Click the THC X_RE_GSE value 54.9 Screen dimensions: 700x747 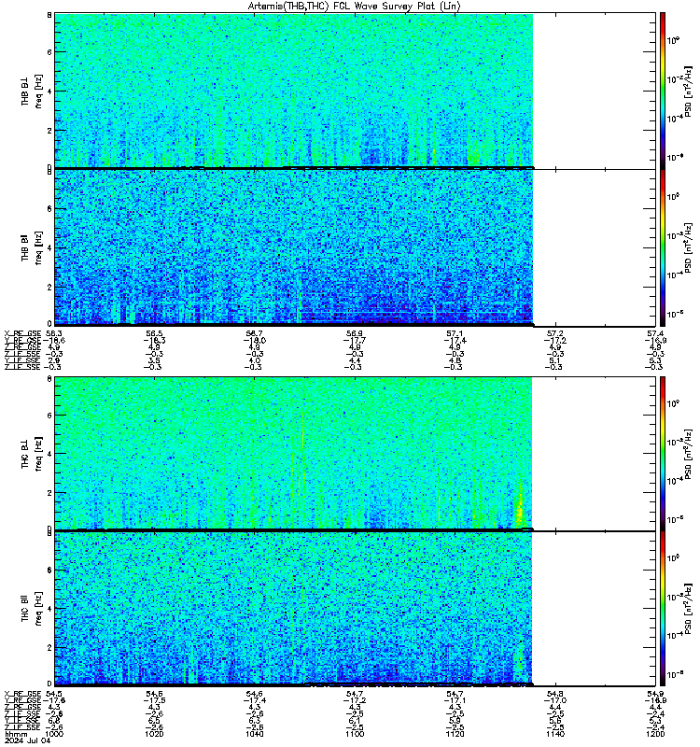pos(655,694)
